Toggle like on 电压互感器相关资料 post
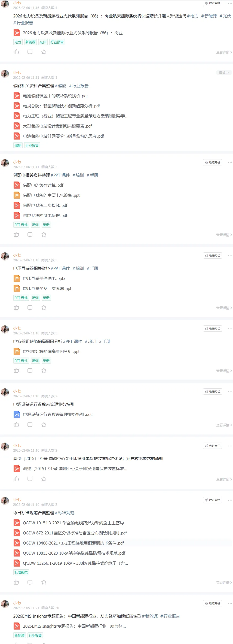Image resolution: width=233 pixels, height=644 pixels. (x=17, y=307)
